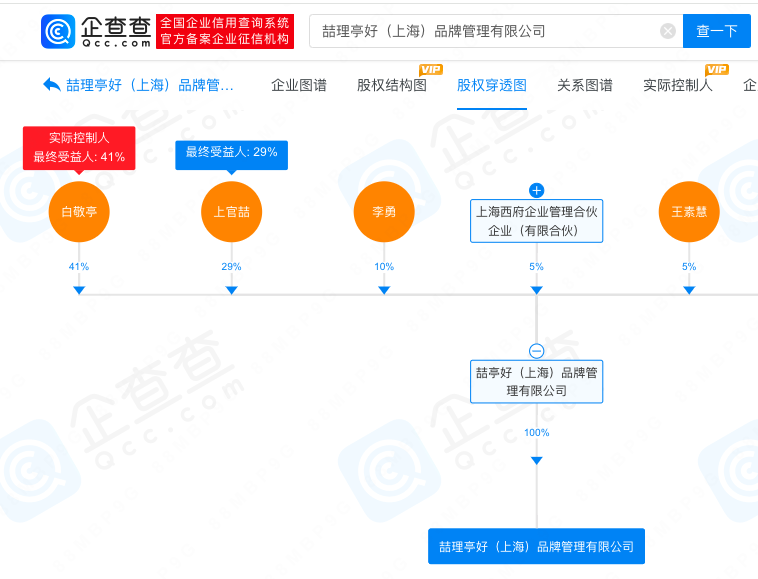Viewport: 758px width, 579px height.
Task: Select the 白敬亭 shareholder node
Action: pyautogui.click(x=79, y=212)
